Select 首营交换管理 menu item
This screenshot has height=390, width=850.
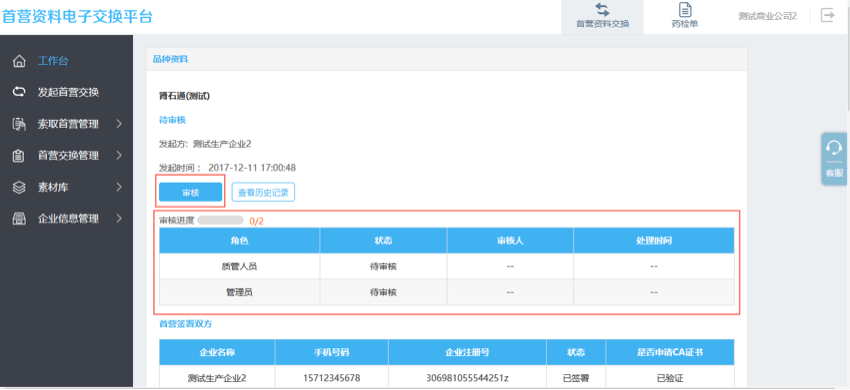(68, 156)
